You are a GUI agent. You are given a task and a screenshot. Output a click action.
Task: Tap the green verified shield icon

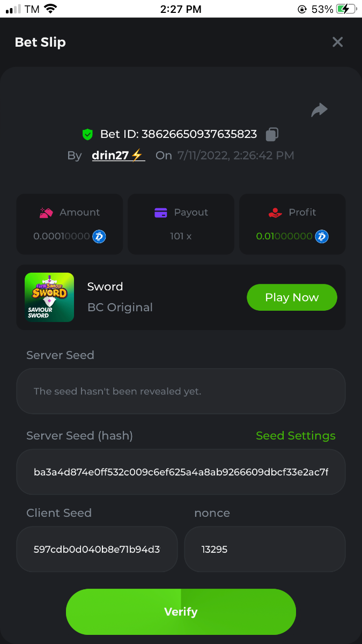87,134
